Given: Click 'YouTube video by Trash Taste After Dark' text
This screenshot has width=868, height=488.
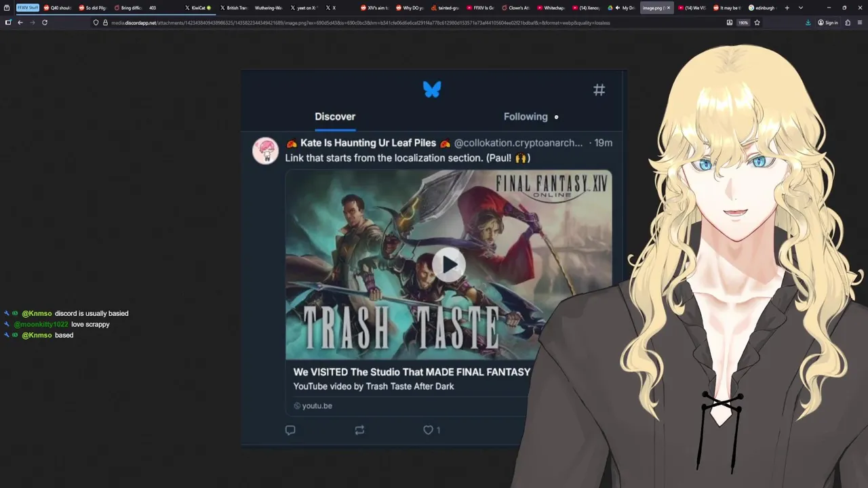Looking at the screenshot, I should click(374, 386).
